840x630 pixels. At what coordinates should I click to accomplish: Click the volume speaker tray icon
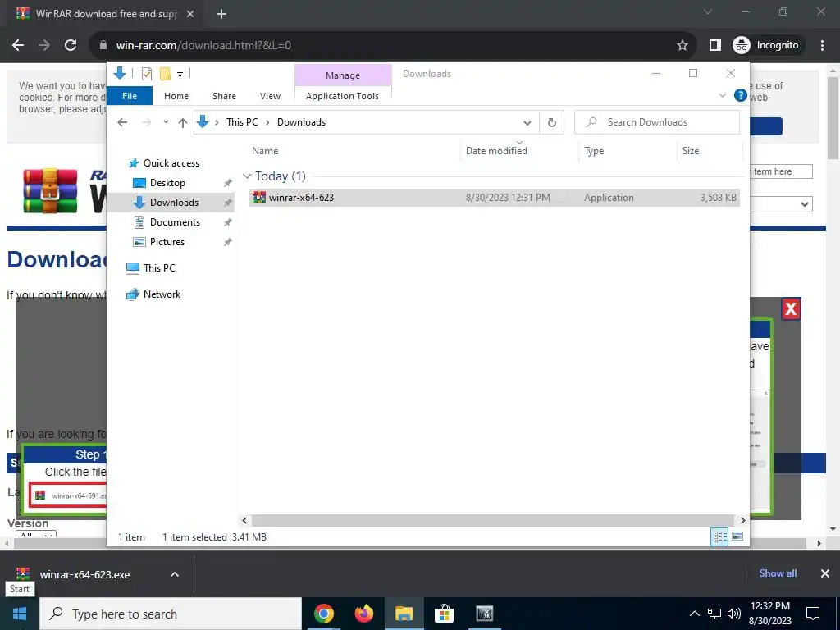734,614
